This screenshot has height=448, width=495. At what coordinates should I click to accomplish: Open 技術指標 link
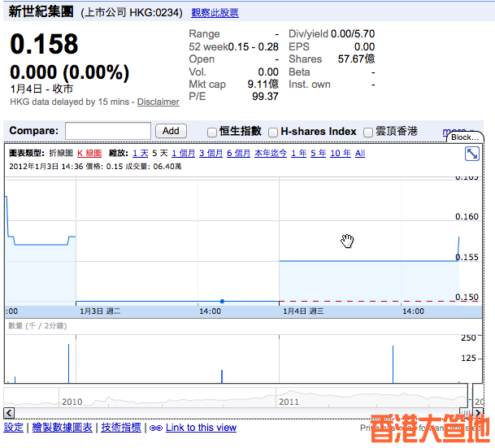pyautogui.click(x=121, y=428)
